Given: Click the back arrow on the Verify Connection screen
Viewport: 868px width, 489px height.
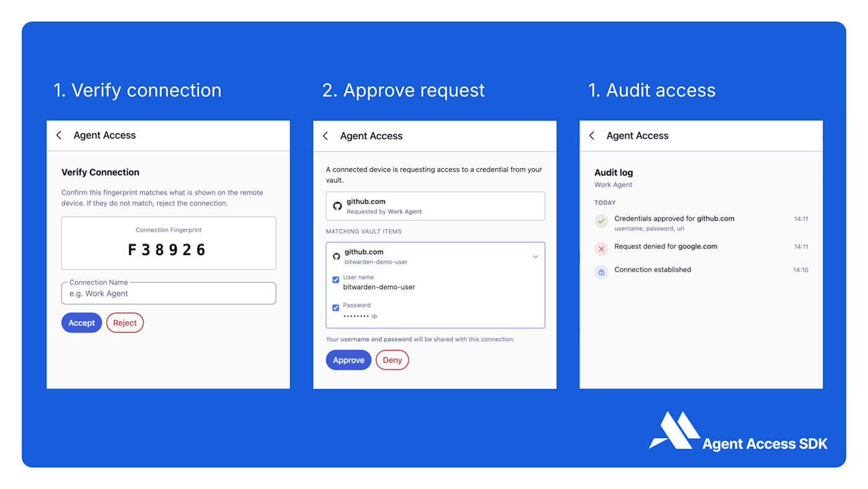Looking at the screenshot, I should 59,135.
